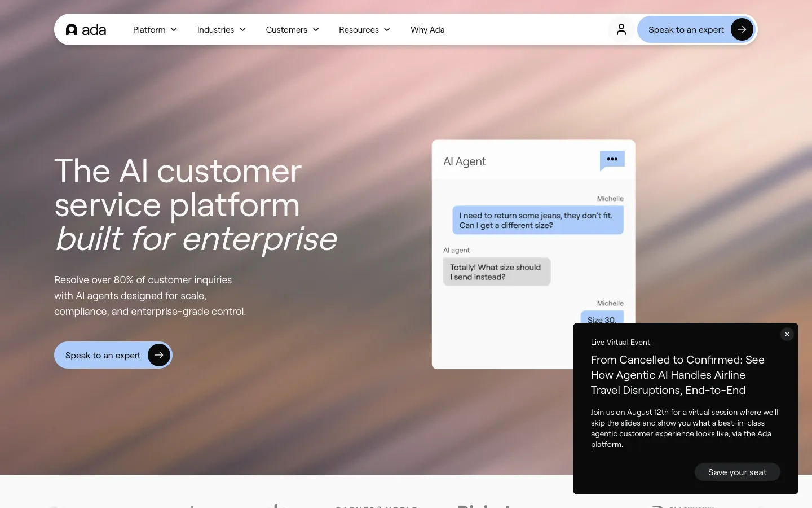Click the chat bubble icon in AI Agent card
This screenshot has height=508, width=812.
pos(612,160)
